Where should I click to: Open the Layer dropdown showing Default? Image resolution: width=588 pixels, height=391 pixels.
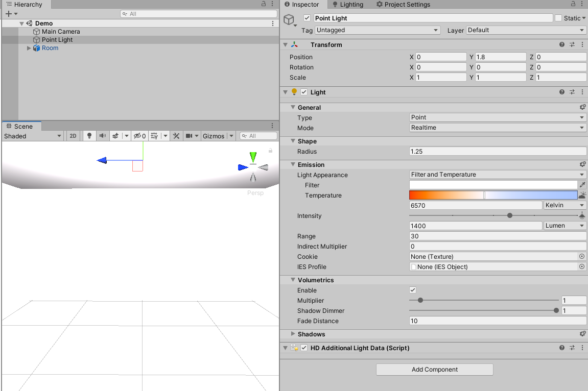[x=526, y=30]
